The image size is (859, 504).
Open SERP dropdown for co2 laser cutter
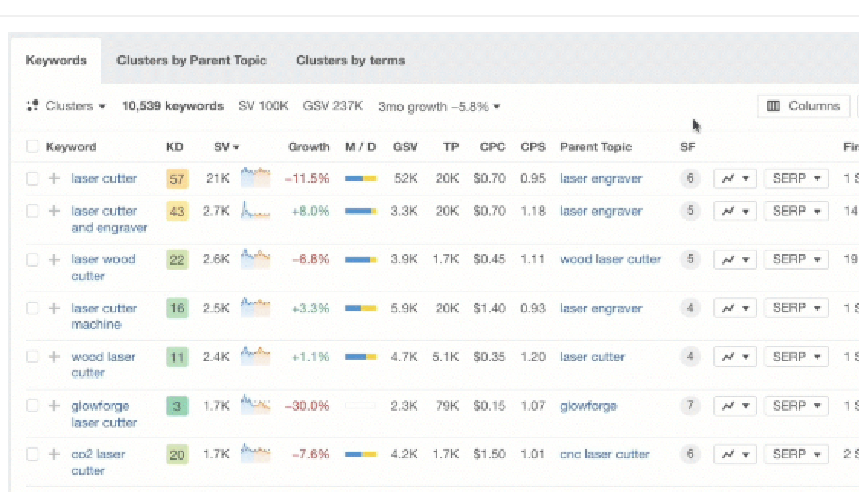(796, 454)
